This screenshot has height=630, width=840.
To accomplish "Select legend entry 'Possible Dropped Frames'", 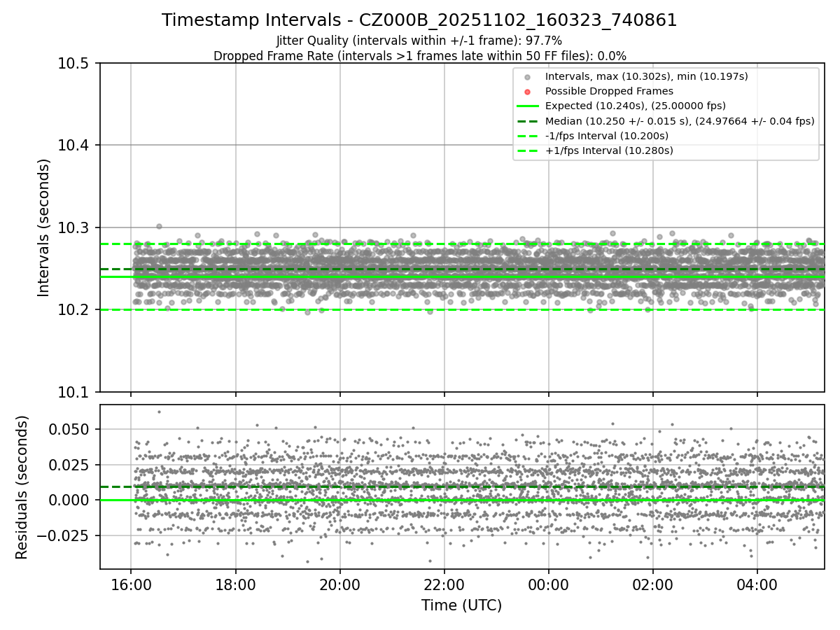I will click(609, 91).
